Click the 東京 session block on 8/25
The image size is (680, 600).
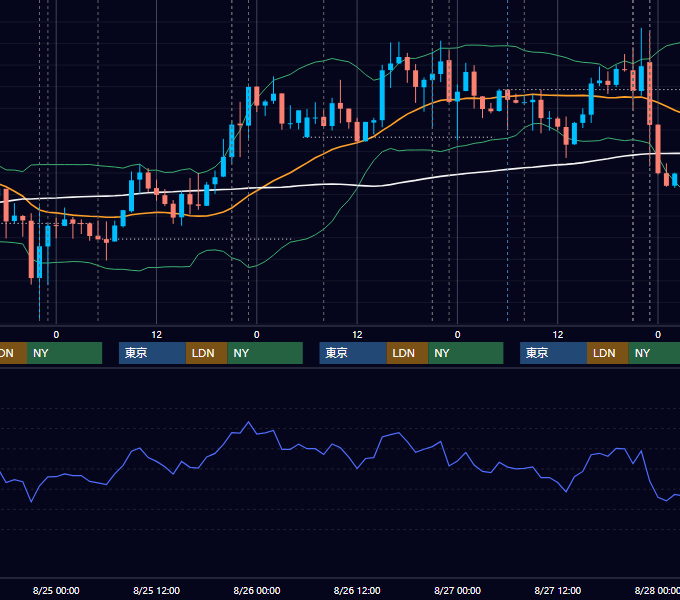(152, 353)
